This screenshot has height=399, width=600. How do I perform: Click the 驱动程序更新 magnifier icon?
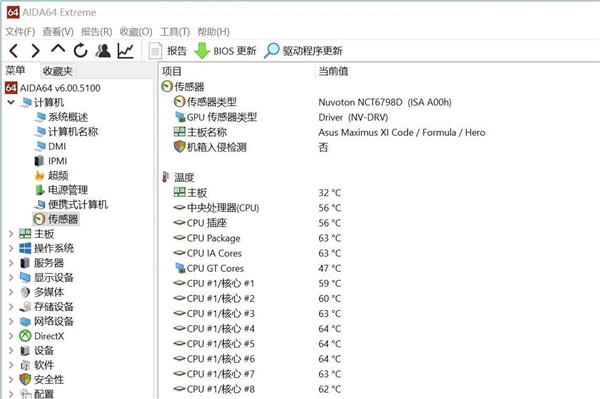271,50
